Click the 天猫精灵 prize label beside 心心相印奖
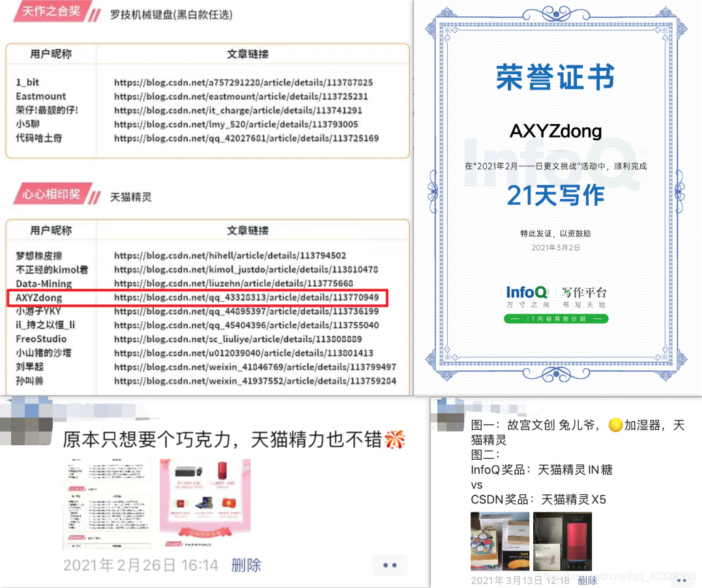The width and height of the screenshot is (702, 588). [131, 197]
